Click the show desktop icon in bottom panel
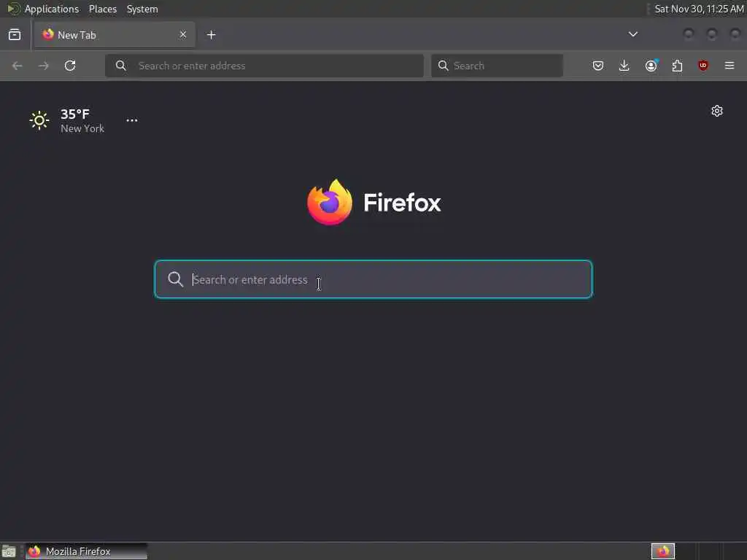747x560 pixels. pyautogui.click(x=9, y=551)
